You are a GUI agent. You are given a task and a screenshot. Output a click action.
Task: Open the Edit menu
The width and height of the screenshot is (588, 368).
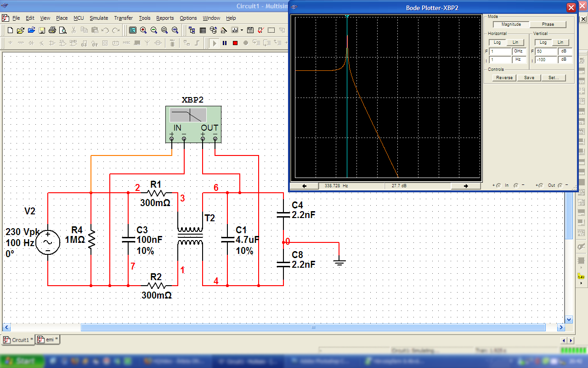pos(30,18)
